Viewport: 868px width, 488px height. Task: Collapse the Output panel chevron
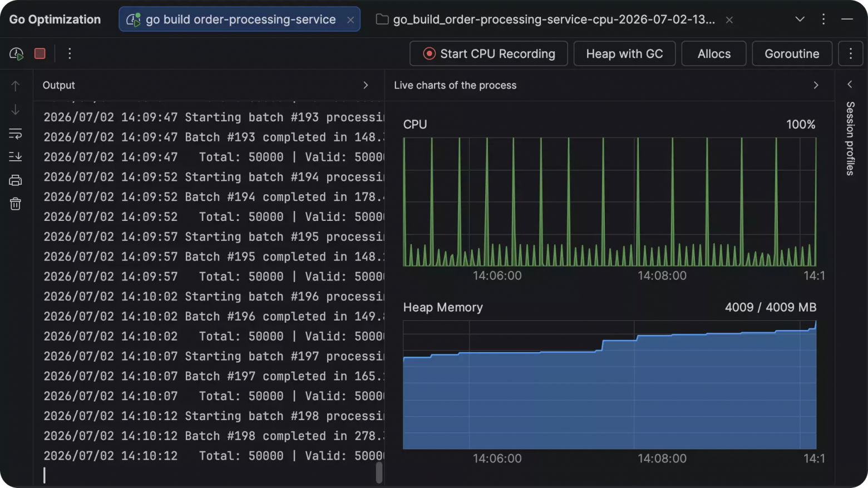[x=366, y=85]
